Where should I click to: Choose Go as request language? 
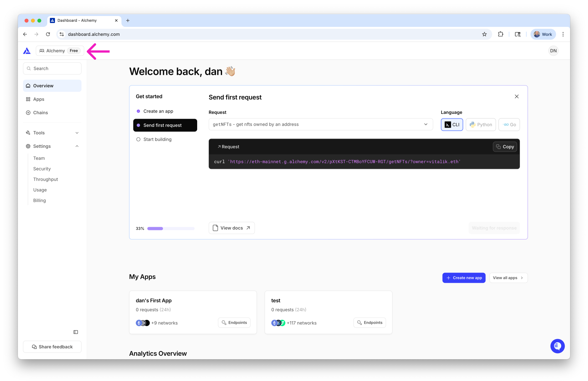(x=509, y=125)
